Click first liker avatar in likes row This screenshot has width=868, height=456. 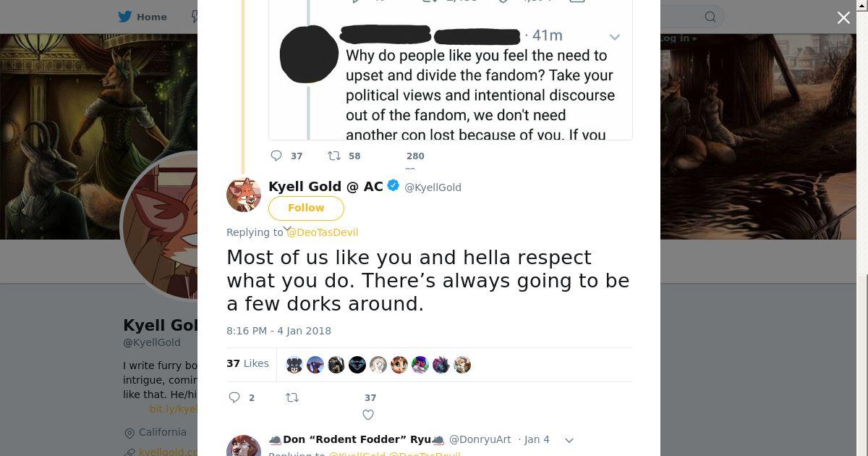[x=294, y=365]
